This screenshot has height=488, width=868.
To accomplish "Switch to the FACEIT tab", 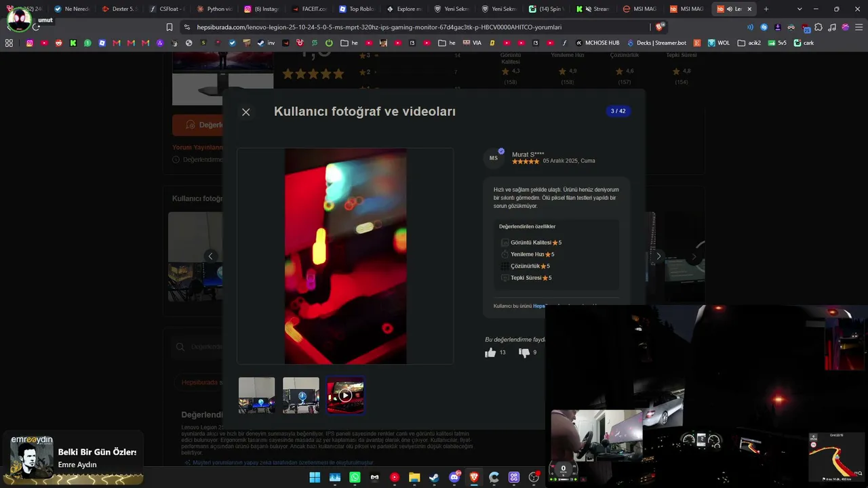I will [x=309, y=9].
